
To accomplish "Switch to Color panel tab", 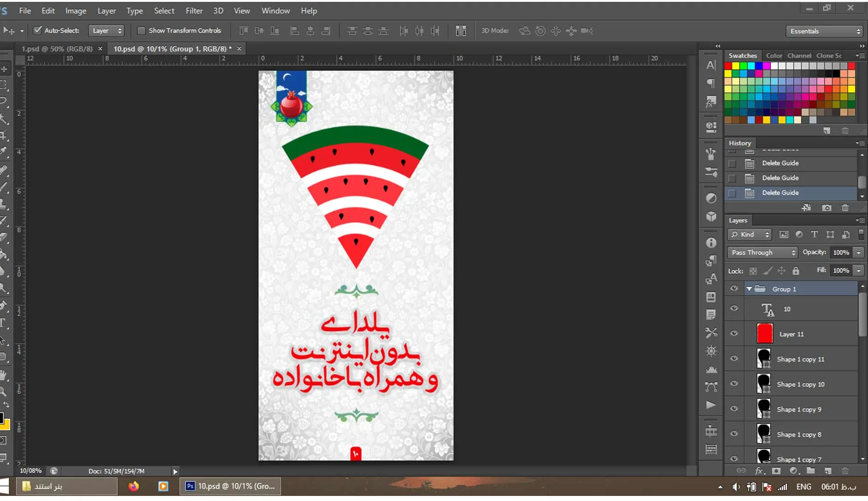I will pyautogui.click(x=774, y=55).
